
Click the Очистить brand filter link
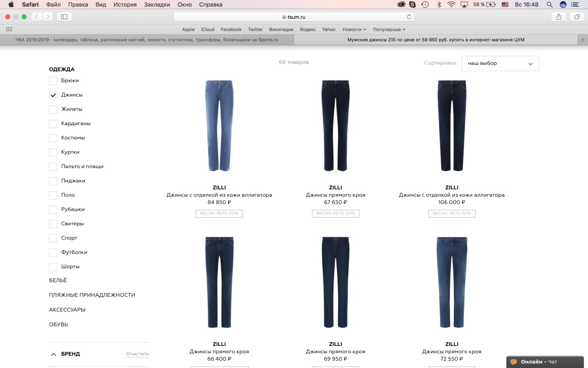click(x=137, y=354)
